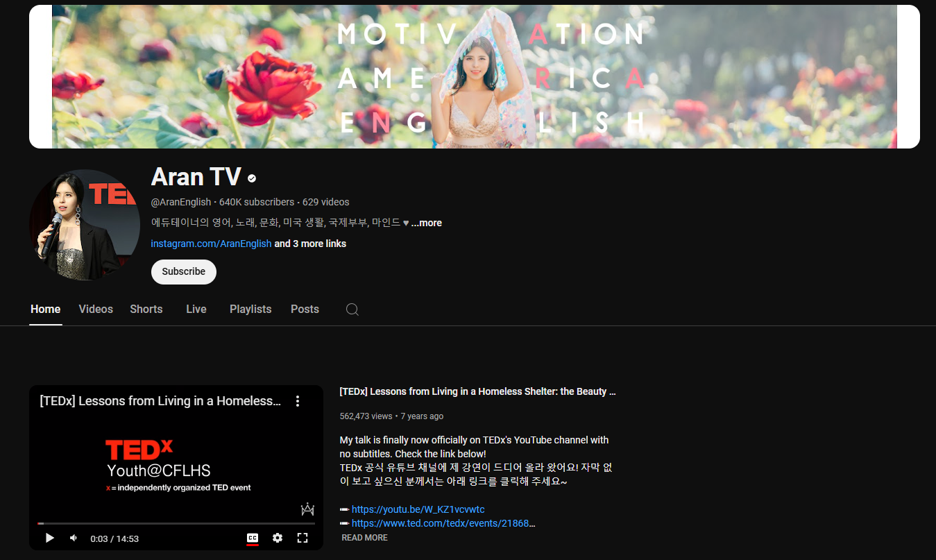Open the three-dot menu on the video player
Viewport: 936px width, 560px height.
click(298, 401)
